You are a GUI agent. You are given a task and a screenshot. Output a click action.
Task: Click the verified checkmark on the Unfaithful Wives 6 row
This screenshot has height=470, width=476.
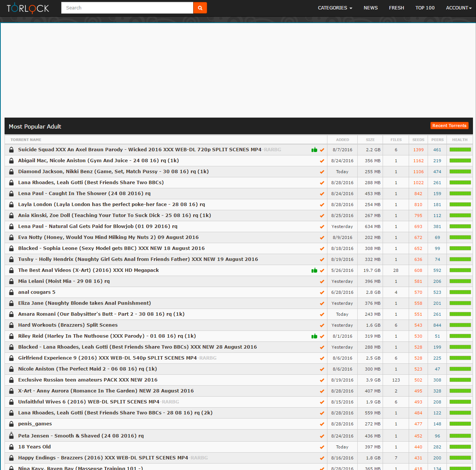pos(322,402)
